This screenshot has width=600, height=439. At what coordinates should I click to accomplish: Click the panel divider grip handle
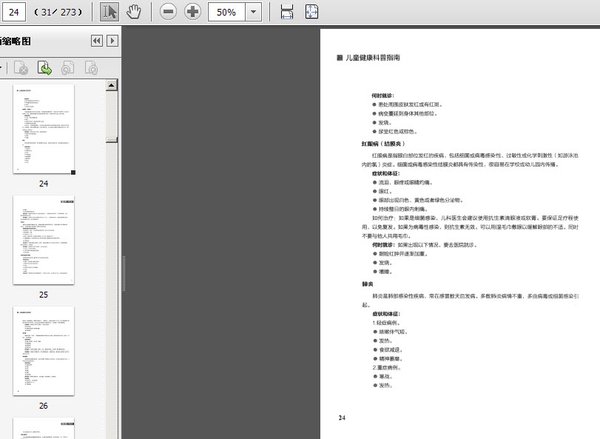point(124,274)
